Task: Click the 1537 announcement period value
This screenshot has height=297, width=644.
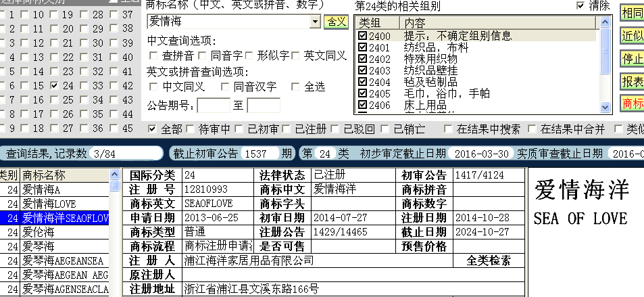Action: point(256,154)
